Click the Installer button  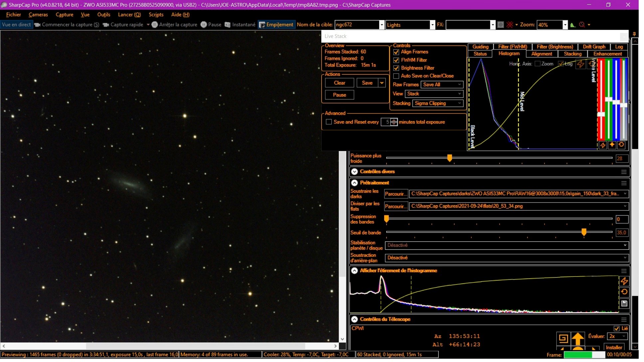[614, 347]
